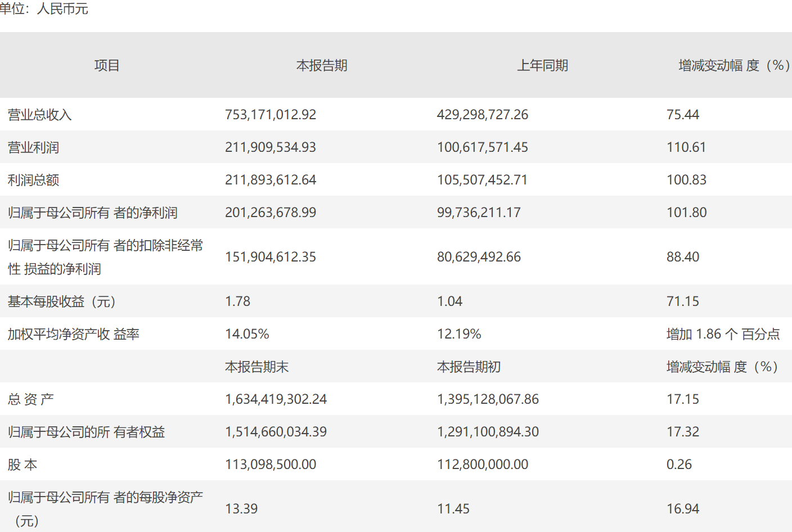This screenshot has height=532, width=792.
Task: Click the value 113,098,500.00
Action: tap(271, 465)
